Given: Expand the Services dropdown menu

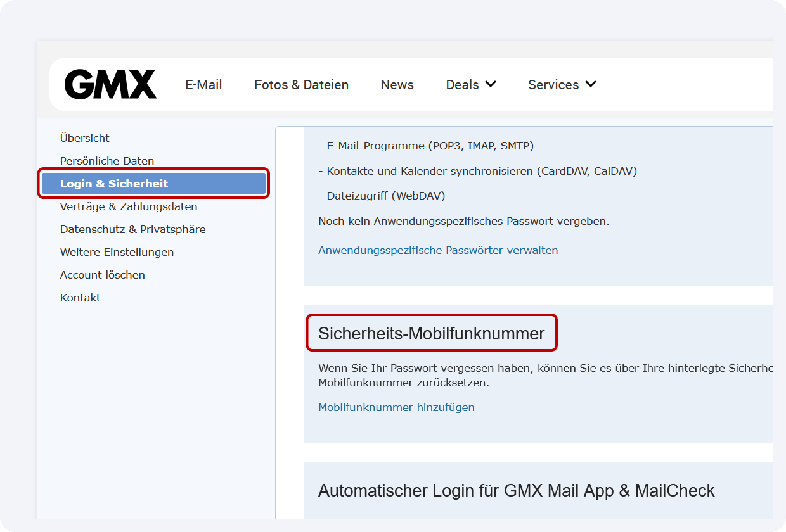Looking at the screenshot, I should [x=562, y=85].
